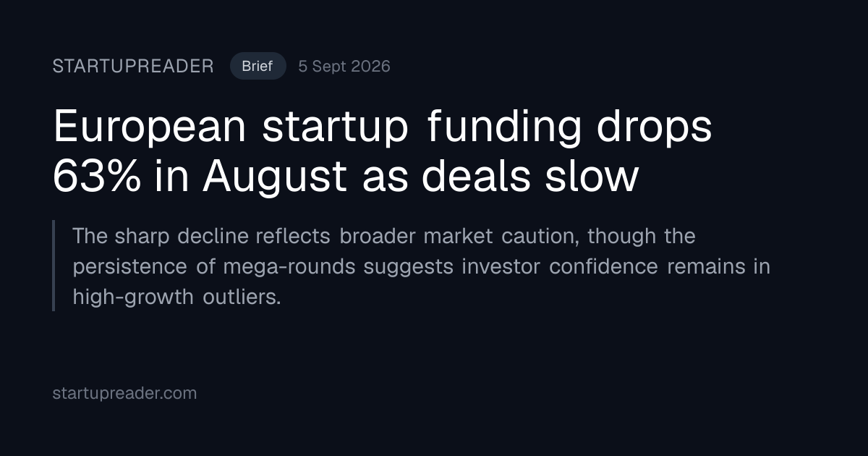The image size is (868, 456).
Task: Click 'high-growth outliers' in summary
Action: pyautogui.click(x=176, y=297)
